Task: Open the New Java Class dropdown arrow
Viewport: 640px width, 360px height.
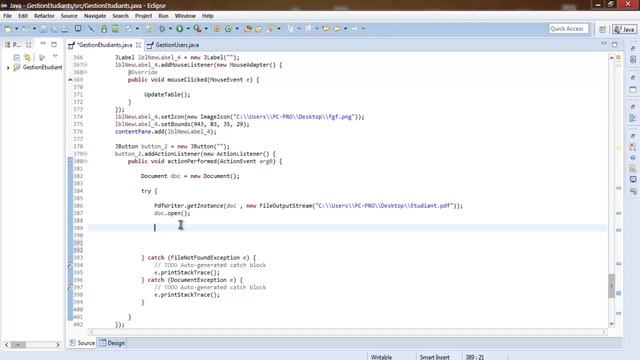Action: (237, 29)
